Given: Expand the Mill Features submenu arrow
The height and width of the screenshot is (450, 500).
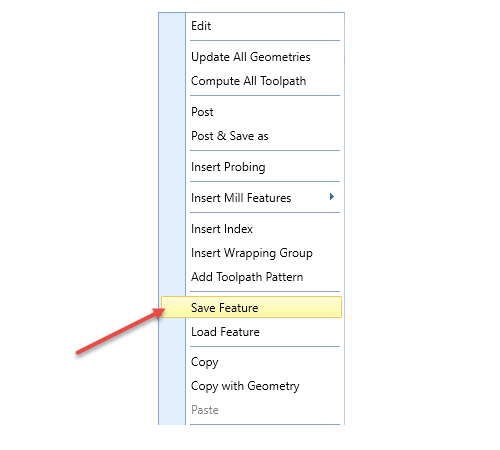Looking at the screenshot, I should [332, 197].
